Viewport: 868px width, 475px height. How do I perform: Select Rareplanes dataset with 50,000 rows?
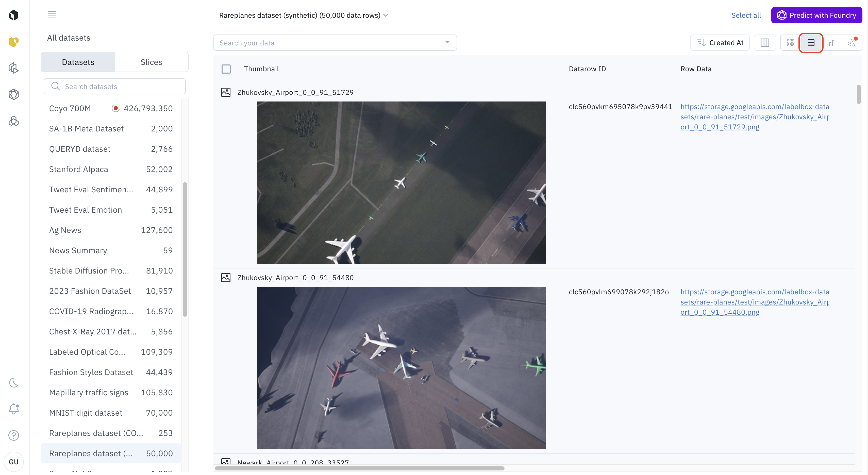pos(110,453)
